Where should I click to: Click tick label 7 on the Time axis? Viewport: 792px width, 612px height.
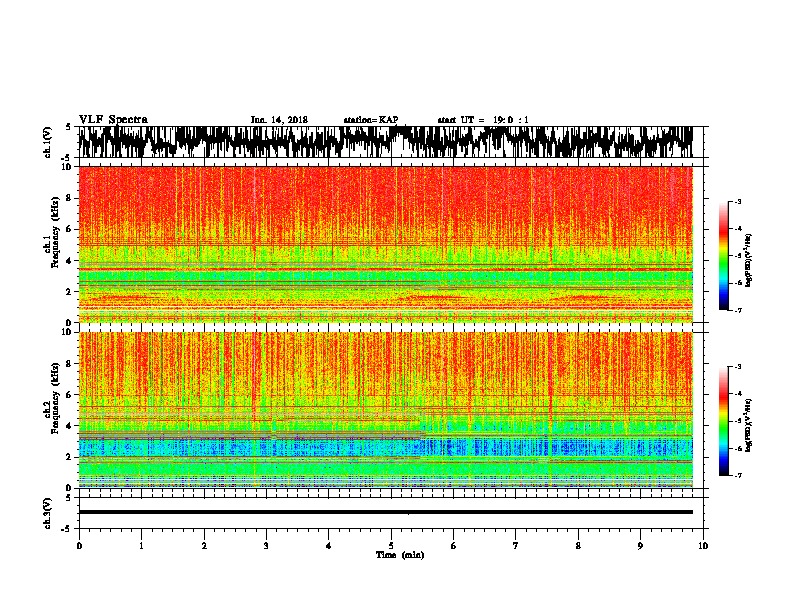pyautogui.click(x=516, y=546)
